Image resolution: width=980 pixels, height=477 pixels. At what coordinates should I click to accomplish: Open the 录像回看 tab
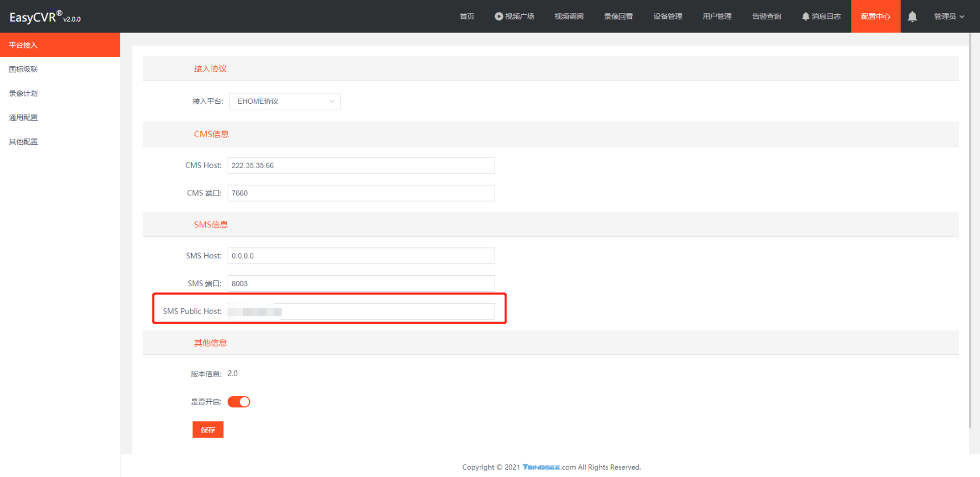(618, 17)
